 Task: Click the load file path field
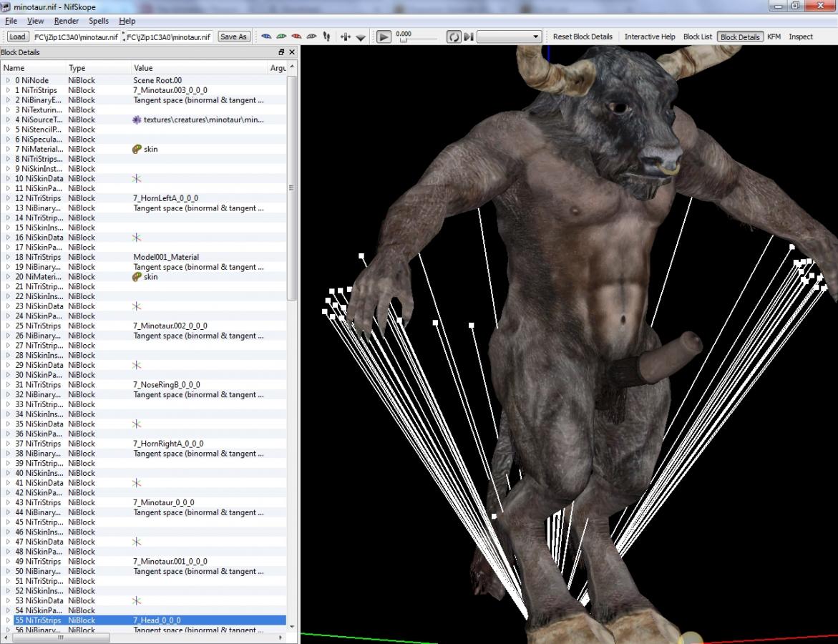coord(76,37)
